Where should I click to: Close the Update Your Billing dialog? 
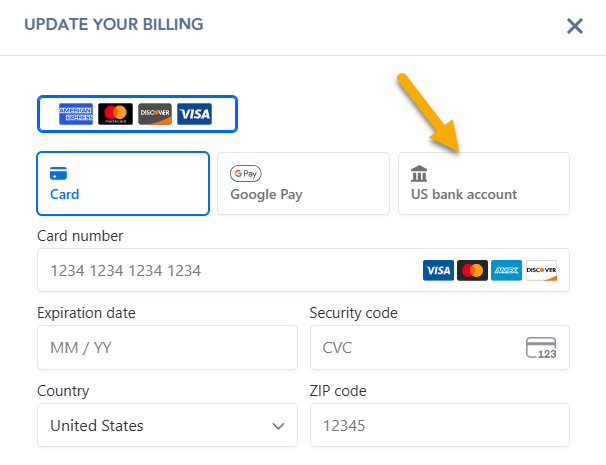pyautogui.click(x=575, y=26)
